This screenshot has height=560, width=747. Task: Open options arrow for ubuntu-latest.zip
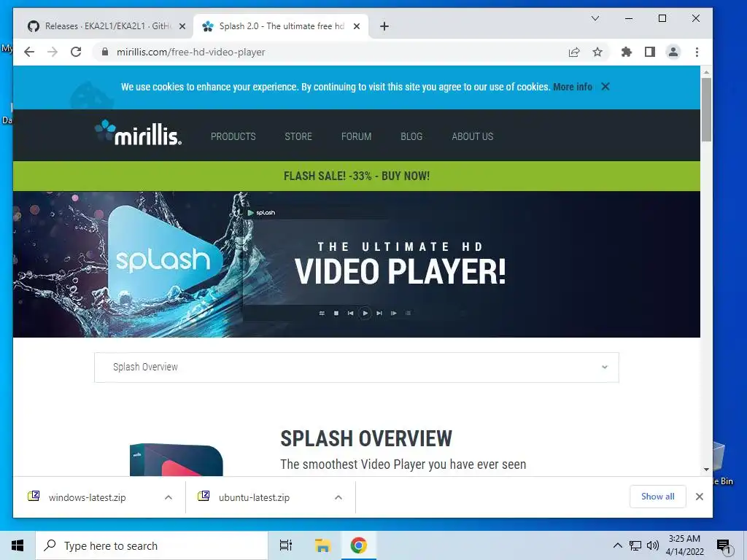click(x=338, y=497)
